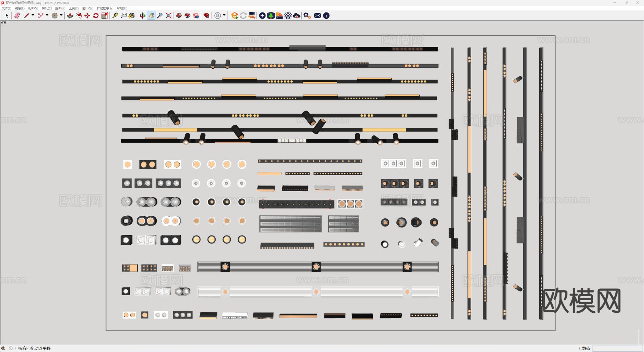Click the status bar credits info icon
Image resolution: width=644 pixels, height=352 pixels.
(11, 348)
